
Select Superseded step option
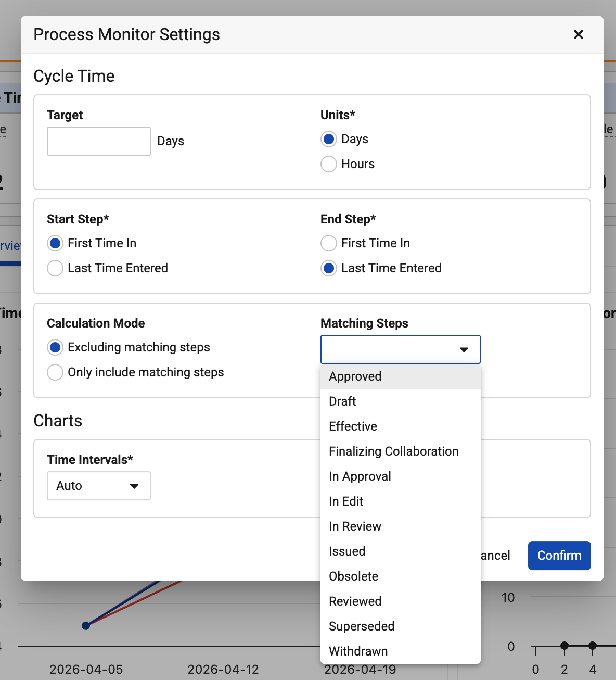pyautogui.click(x=401, y=626)
